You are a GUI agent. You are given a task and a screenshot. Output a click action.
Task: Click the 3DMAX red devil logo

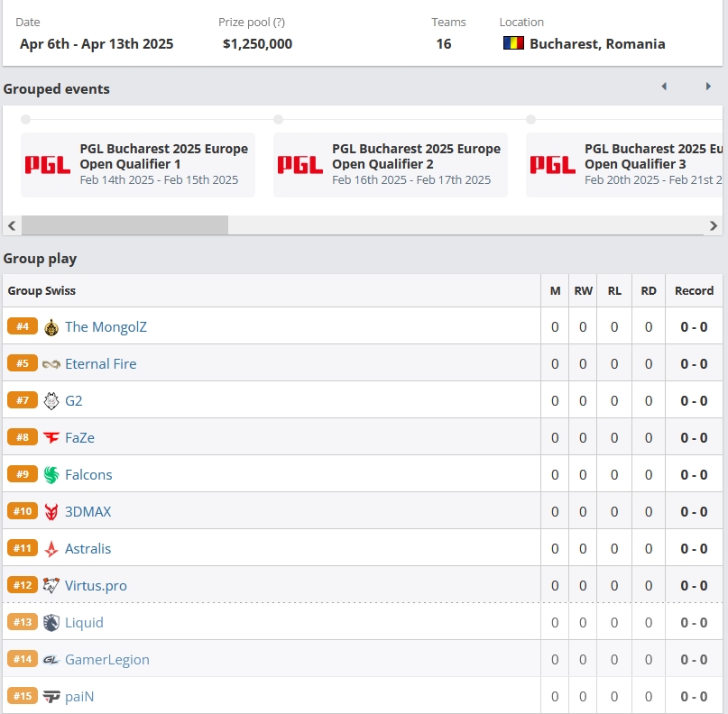click(51, 512)
